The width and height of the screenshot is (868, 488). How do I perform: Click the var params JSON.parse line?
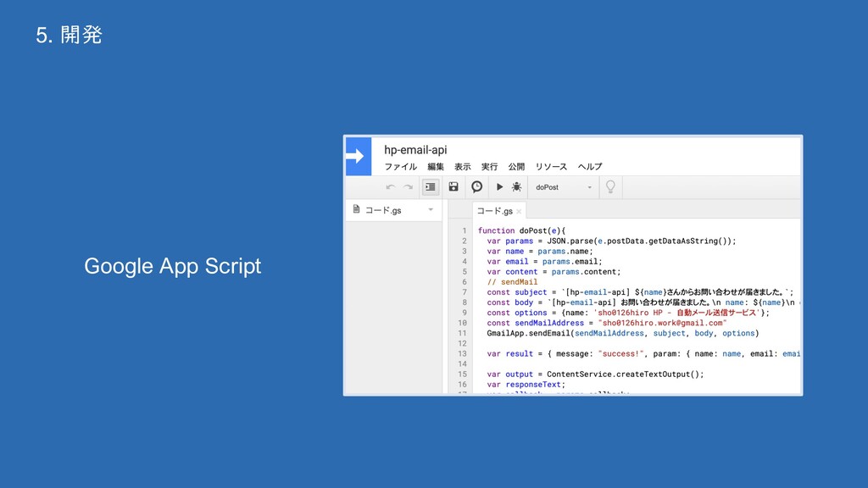pyautogui.click(x=612, y=241)
